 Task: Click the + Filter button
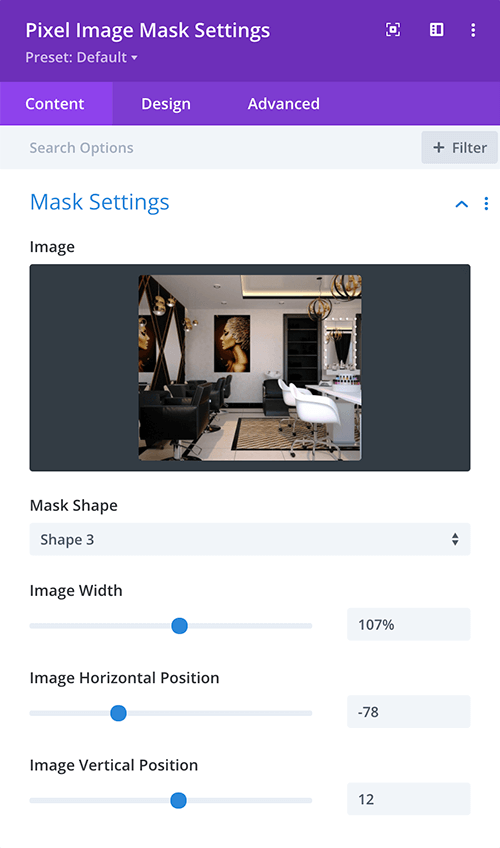pyautogui.click(x=459, y=148)
